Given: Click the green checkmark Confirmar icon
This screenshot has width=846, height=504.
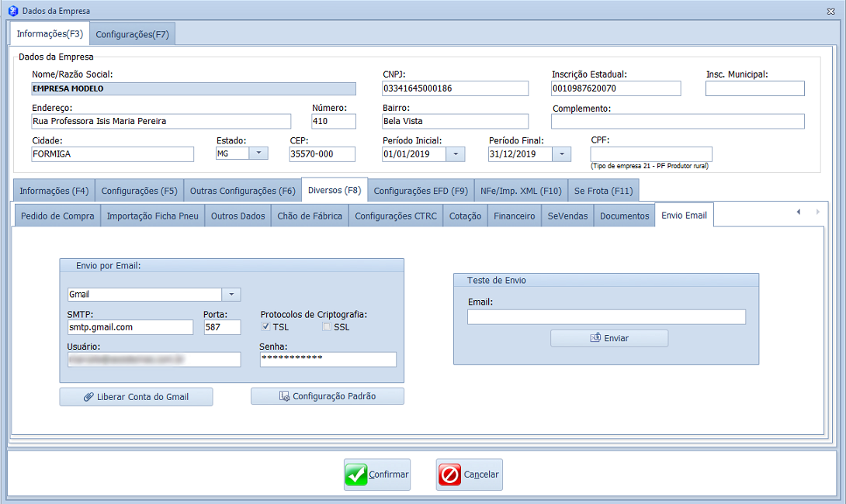Looking at the screenshot, I should 356,475.
